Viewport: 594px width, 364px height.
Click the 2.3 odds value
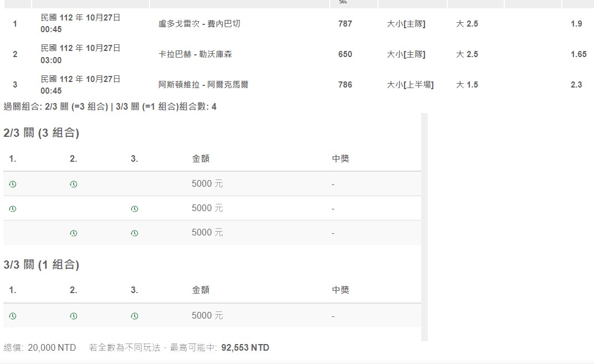(x=576, y=85)
